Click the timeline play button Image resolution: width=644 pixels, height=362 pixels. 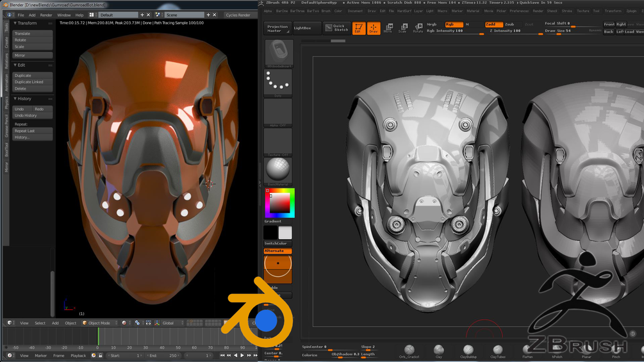pos(242,356)
